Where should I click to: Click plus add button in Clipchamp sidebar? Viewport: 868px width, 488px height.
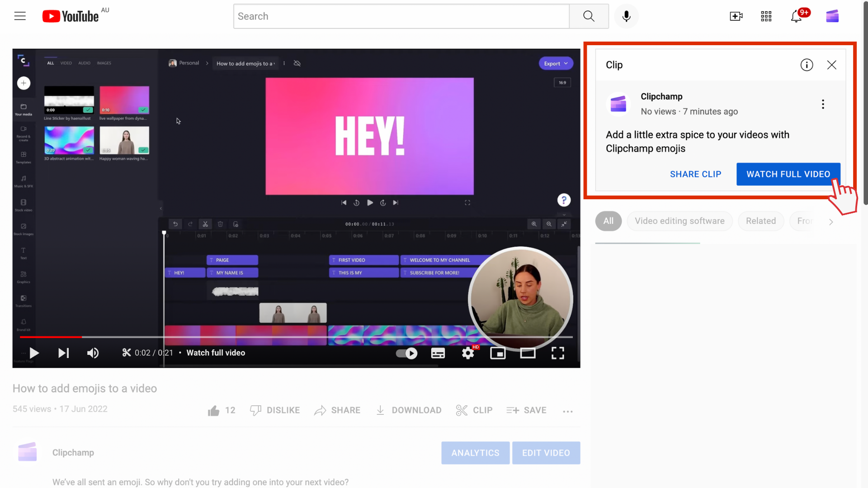pyautogui.click(x=24, y=83)
